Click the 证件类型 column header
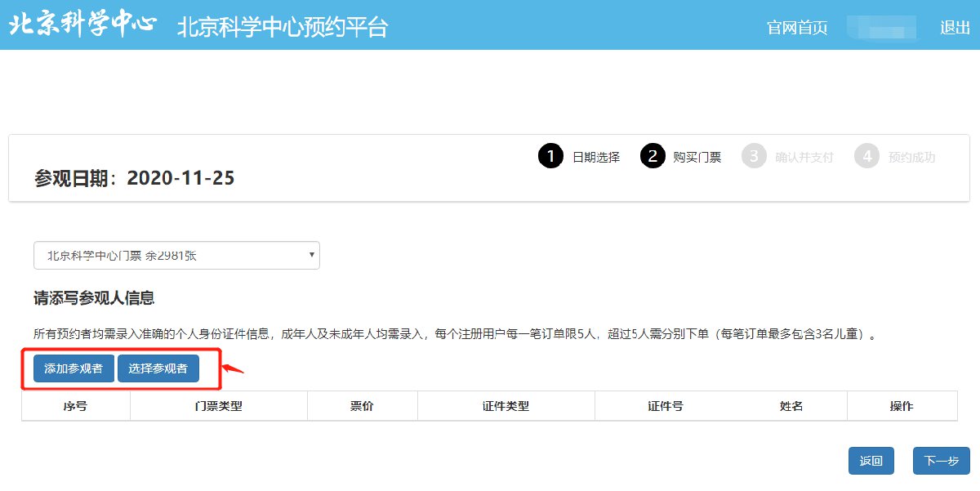980x491 pixels. (x=506, y=406)
